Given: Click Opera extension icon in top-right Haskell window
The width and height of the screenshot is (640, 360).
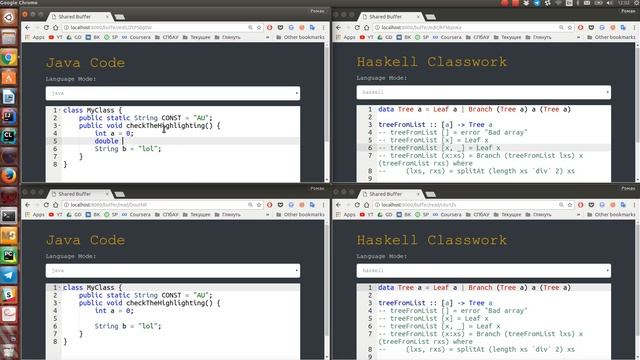Looking at the screenshot, I should point(580,27).
